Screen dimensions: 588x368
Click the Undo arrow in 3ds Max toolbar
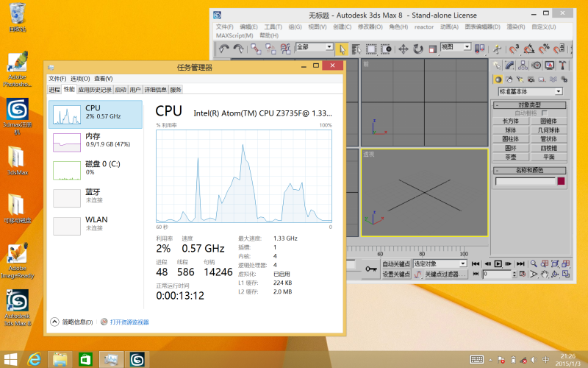coord(223,49)
